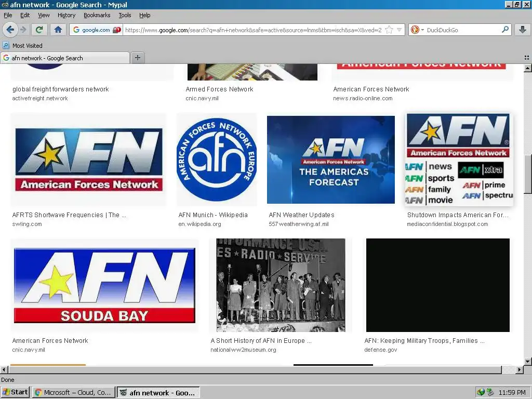Click the horizontal scrollbar right arrow

click(520, 369)
